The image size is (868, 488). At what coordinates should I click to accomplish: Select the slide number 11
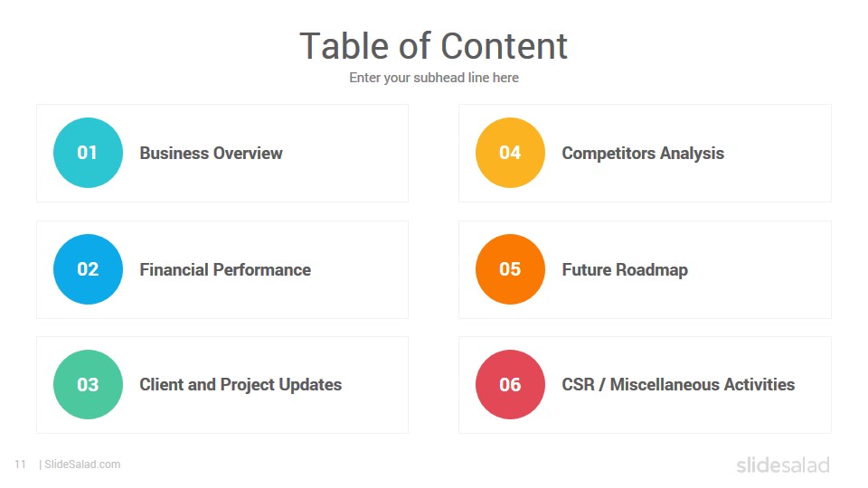[x=21, y=465]
